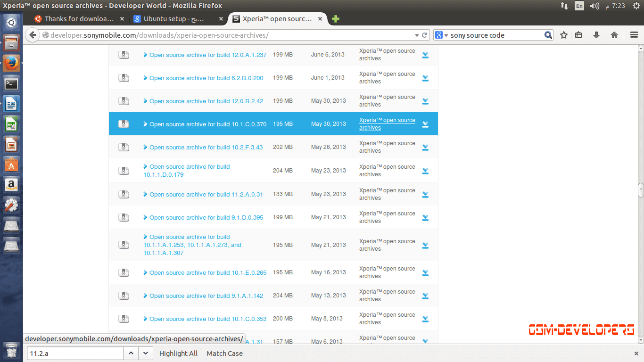Download build 10.1.E.0.265 archive icon
Viewport: 644px width, 362px height.
(425, 272)
